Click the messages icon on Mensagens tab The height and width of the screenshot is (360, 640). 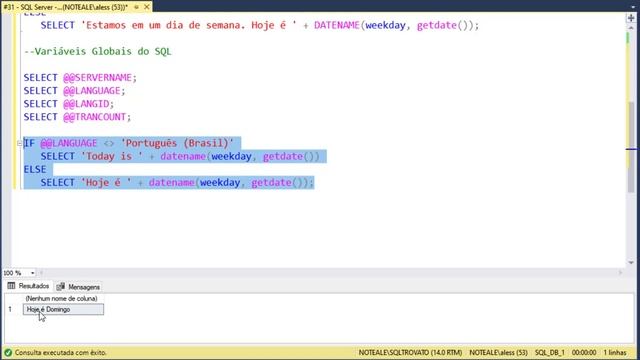click(60, 287)
